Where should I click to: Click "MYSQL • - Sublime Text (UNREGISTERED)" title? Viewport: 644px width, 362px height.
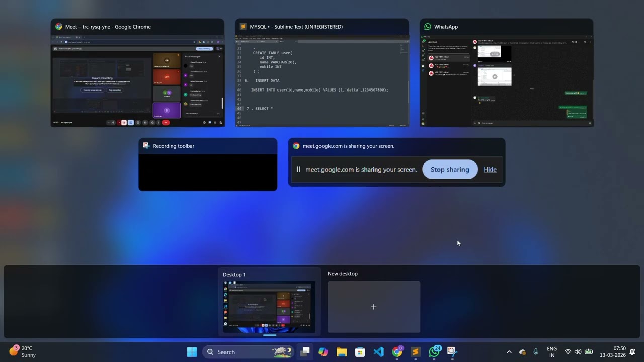pyautogui.click(x=296, y=27)
